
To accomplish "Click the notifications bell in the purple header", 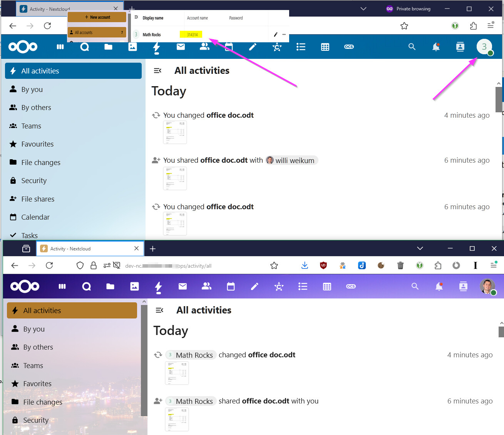I will coord(439,286).
